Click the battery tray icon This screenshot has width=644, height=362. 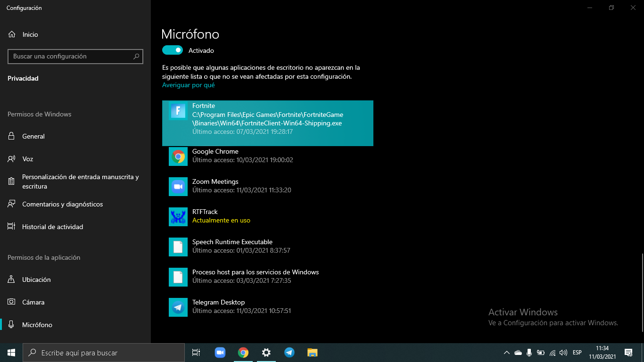coord(541,353)
